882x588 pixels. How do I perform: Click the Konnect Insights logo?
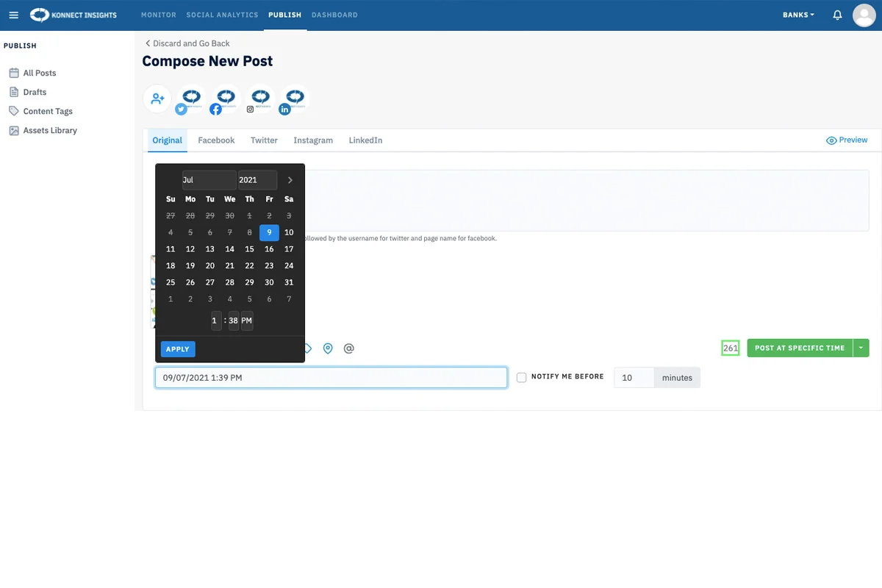click(73, 15)
